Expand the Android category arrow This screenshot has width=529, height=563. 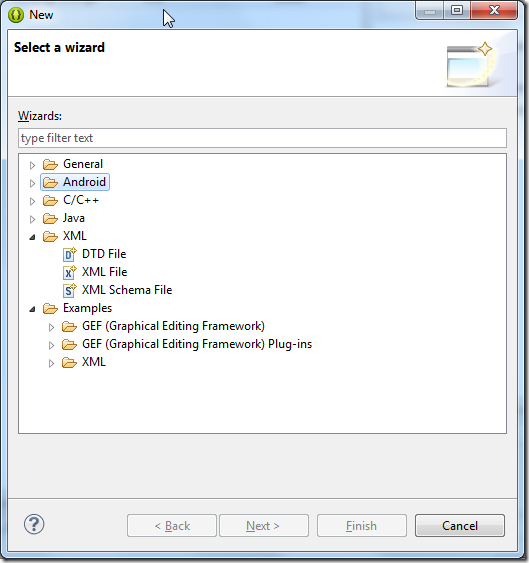click(x=32, y=183)
